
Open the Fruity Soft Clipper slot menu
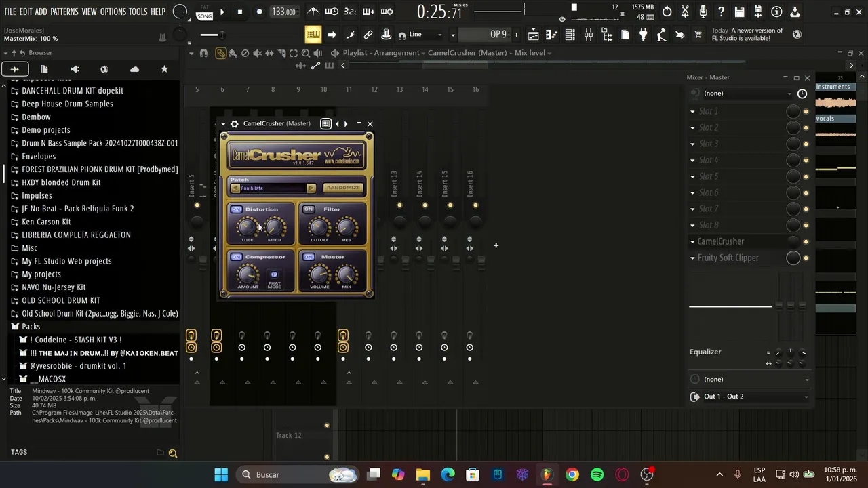[692, 258]
